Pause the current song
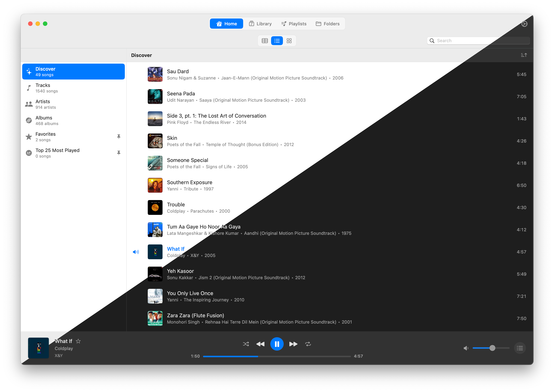 (277, 344)
